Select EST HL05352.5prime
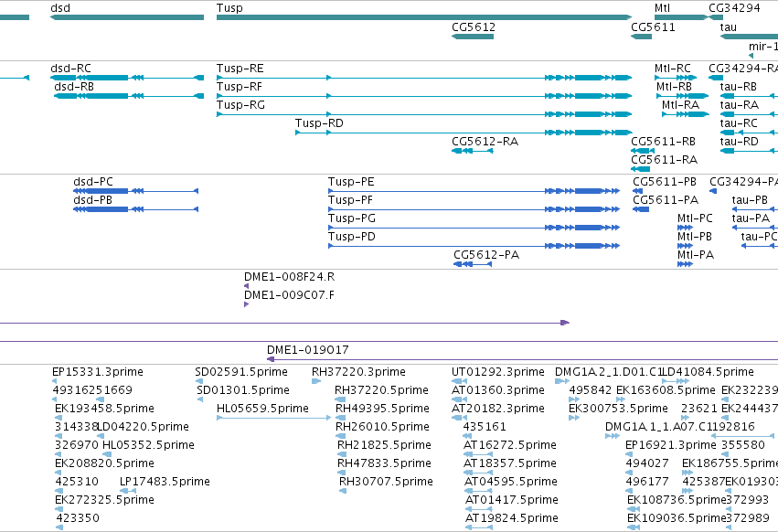The width and height of the screenshot is (778, 532). [x=148, y=445]
